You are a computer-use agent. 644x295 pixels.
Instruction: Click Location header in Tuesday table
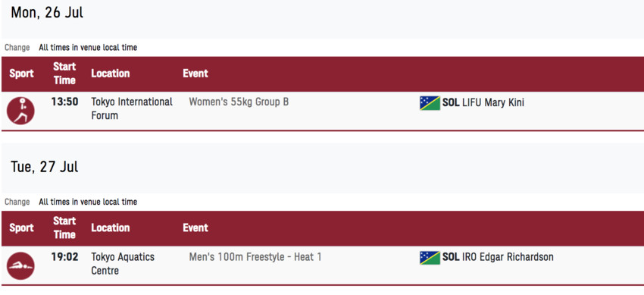pyautogui.click(x=110, y=228)
